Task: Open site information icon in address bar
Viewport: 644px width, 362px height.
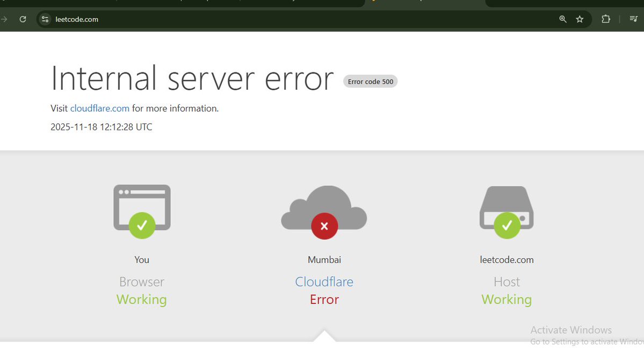Action: click(x=45, y=19)
